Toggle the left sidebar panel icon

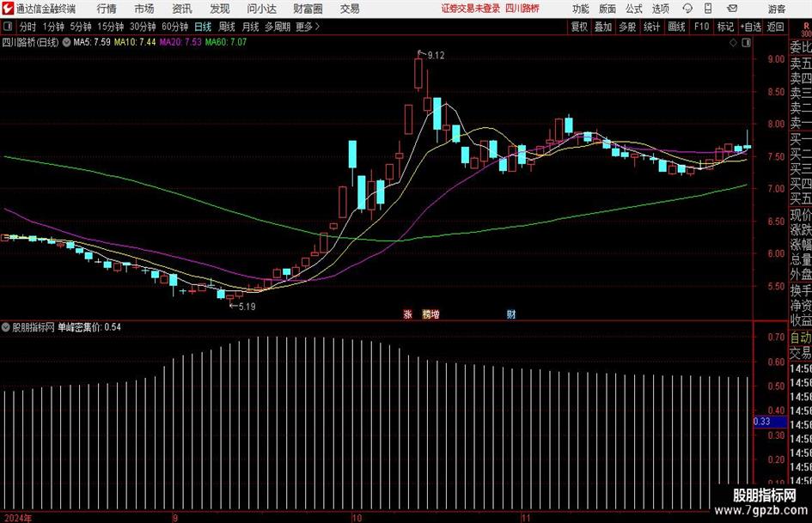coord(8,27)
